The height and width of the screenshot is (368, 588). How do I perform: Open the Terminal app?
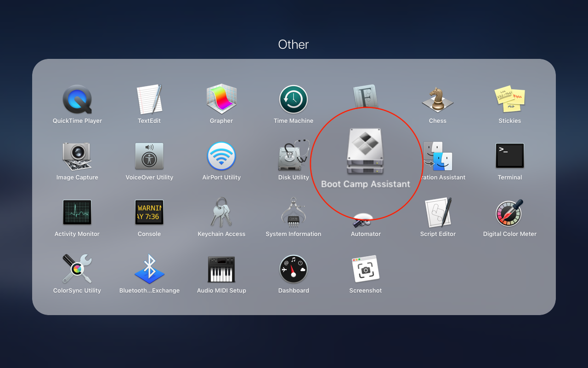pos(510,156)
